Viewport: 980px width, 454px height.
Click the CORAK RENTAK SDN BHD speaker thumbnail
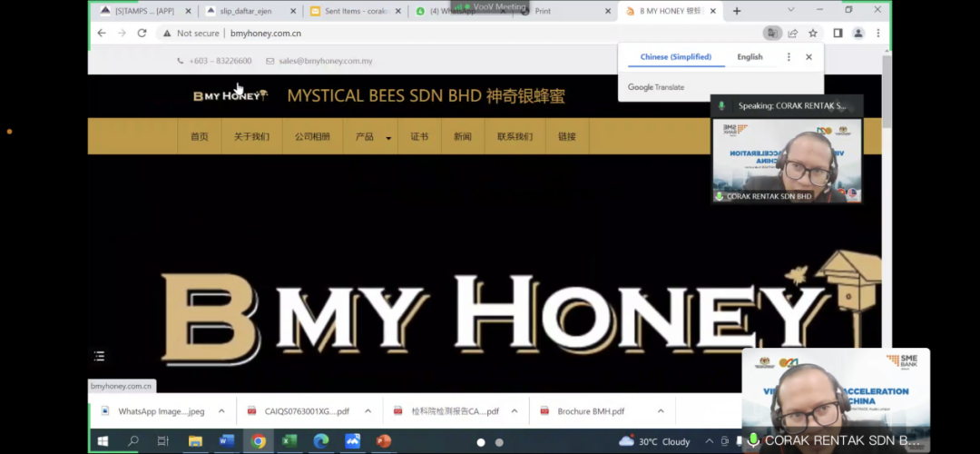[x=787, y=161]
